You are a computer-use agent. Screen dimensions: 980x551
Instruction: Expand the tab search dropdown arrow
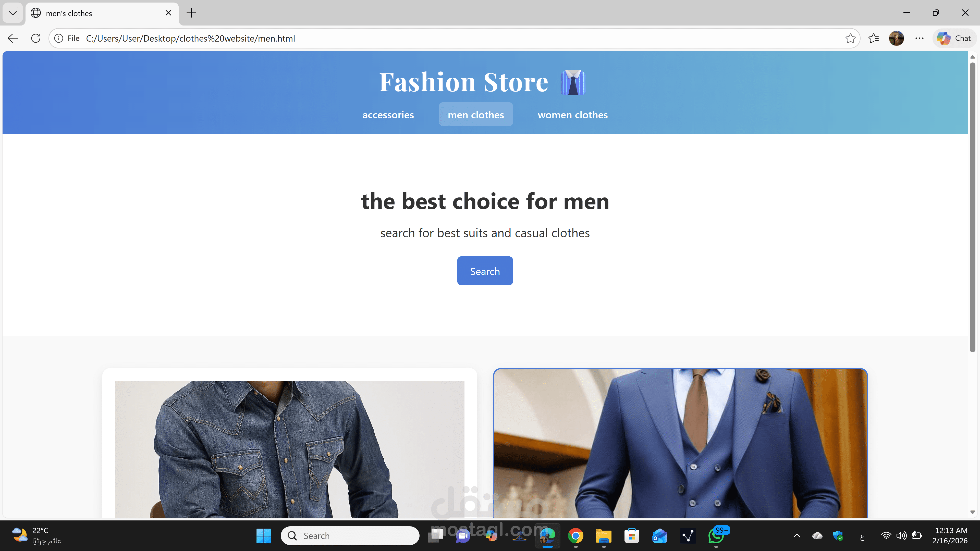(13, 13)
